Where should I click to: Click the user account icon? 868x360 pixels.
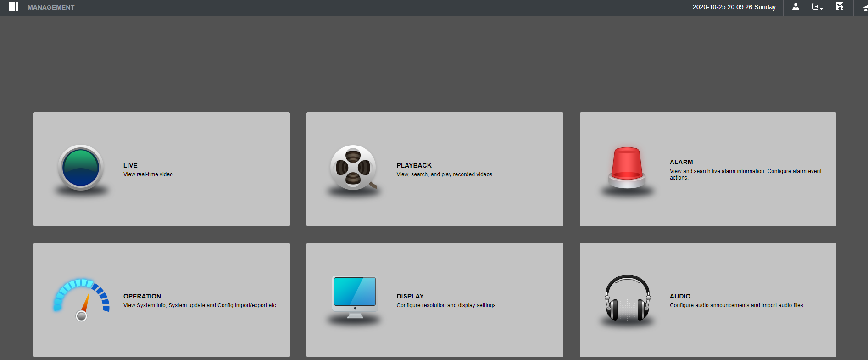coord(796,6)
